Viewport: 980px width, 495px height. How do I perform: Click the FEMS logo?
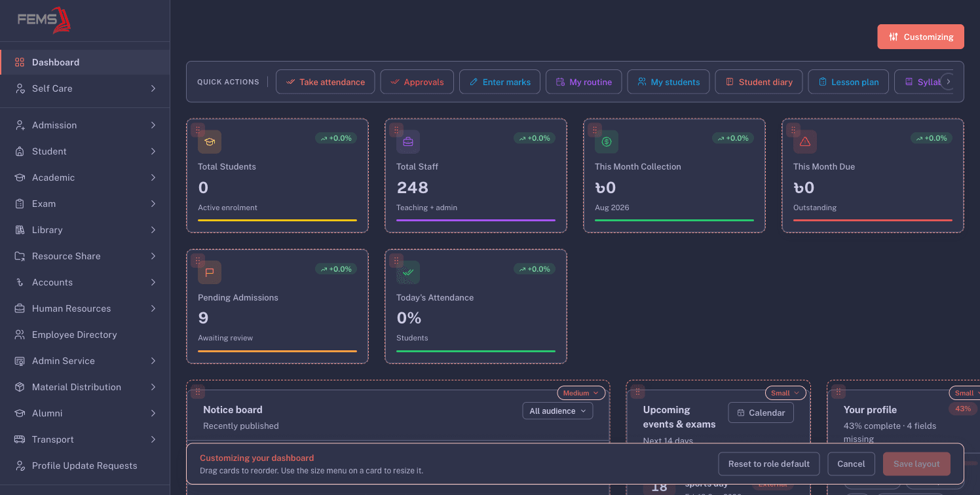(44, 20)
